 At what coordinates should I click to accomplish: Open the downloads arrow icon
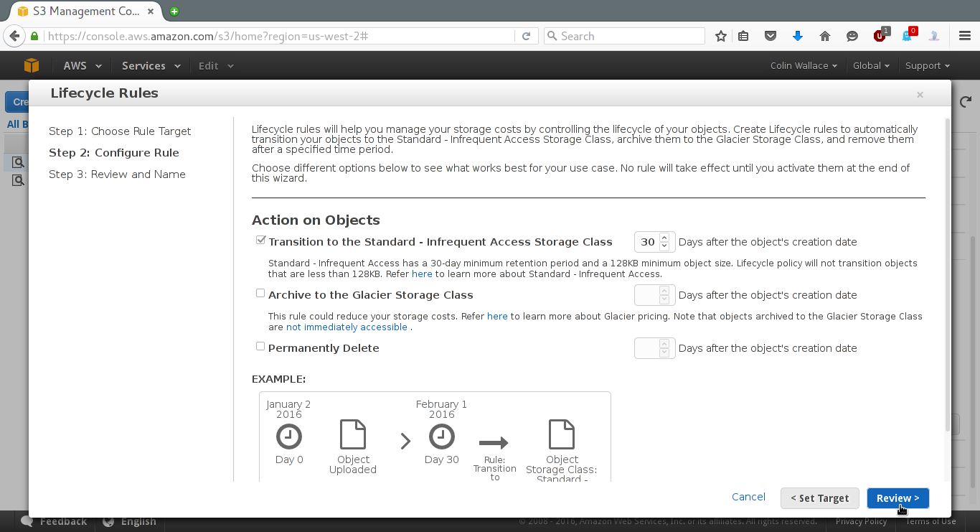click(798, 36)
